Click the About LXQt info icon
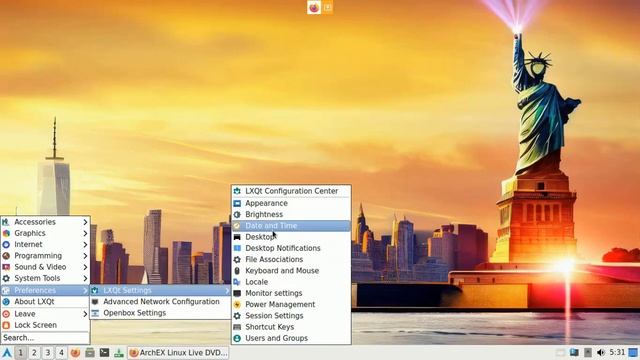640x360 pixels. click(6, 302)
